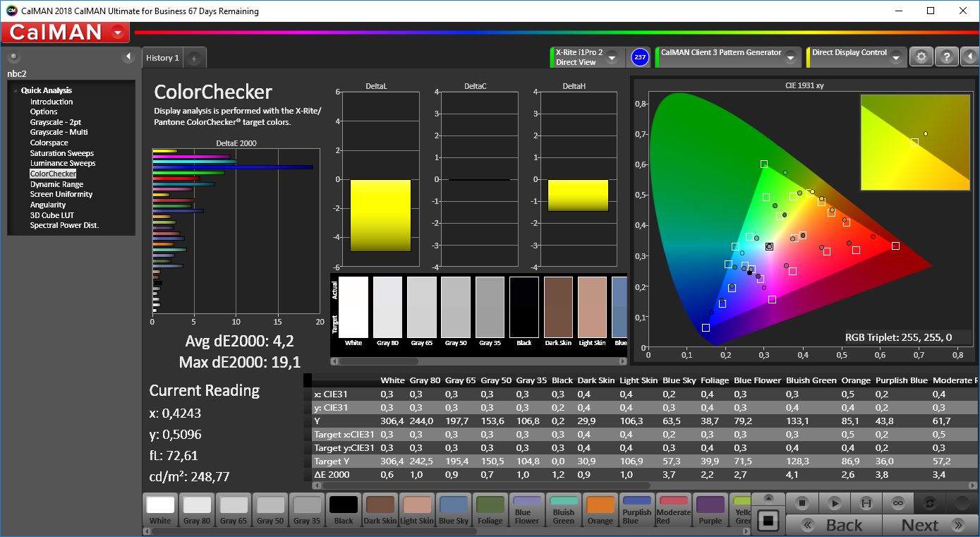Switch to the History 1 tab

pyautogui.click(x=162, y=58)
